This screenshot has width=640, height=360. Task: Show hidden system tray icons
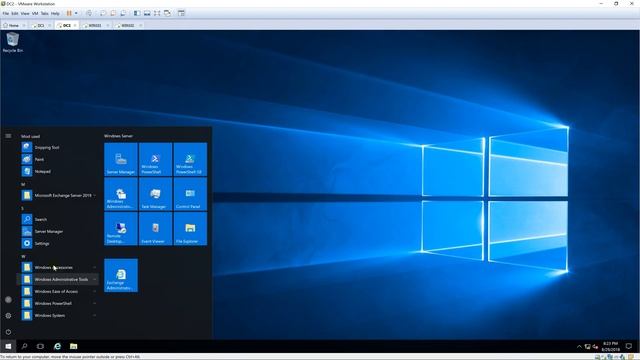coord(579,347)
